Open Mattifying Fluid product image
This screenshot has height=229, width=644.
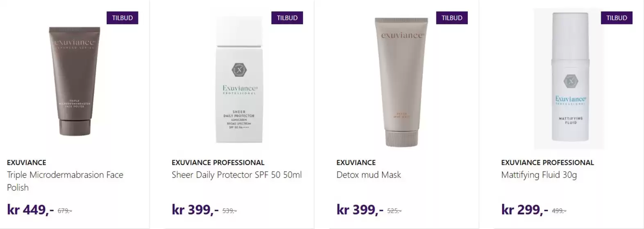[569, 79]
